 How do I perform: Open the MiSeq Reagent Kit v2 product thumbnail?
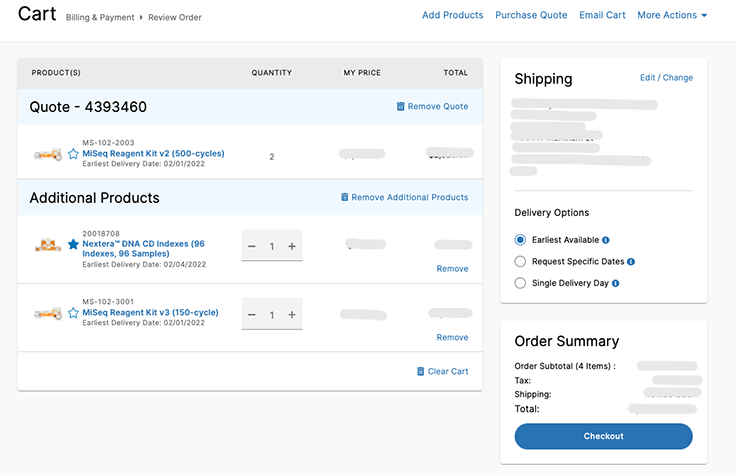(48, 154)
